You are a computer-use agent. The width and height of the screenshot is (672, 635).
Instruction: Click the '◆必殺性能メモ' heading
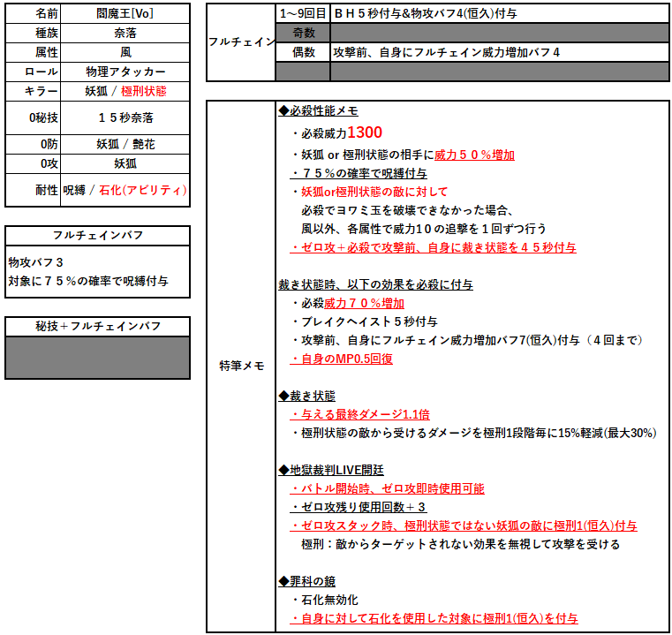pos(318,111)
